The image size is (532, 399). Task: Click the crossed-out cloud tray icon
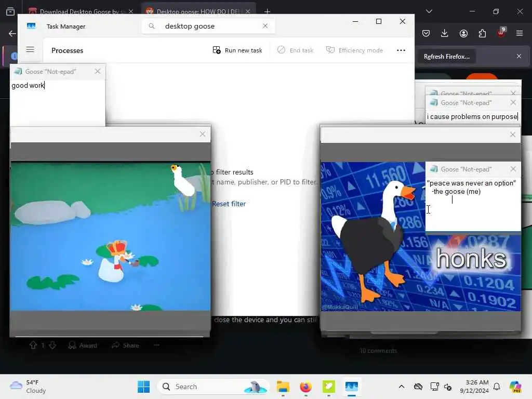[x=418, y=387]
